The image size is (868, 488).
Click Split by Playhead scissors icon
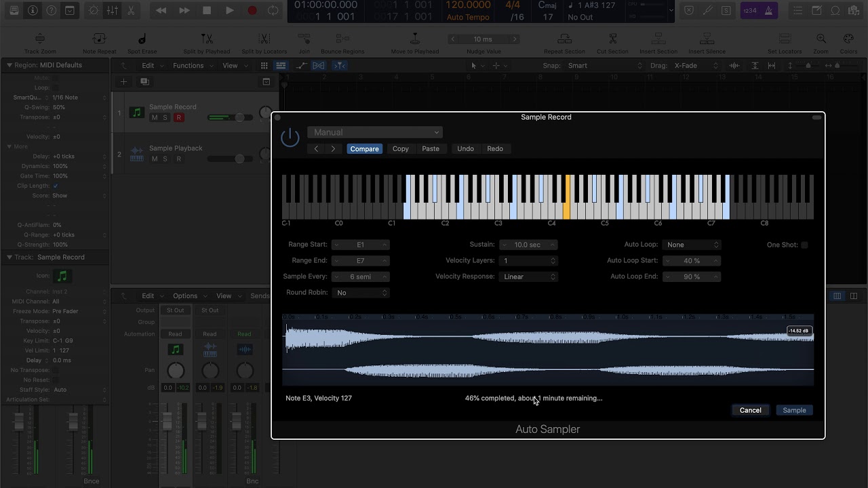pos(207,39)
